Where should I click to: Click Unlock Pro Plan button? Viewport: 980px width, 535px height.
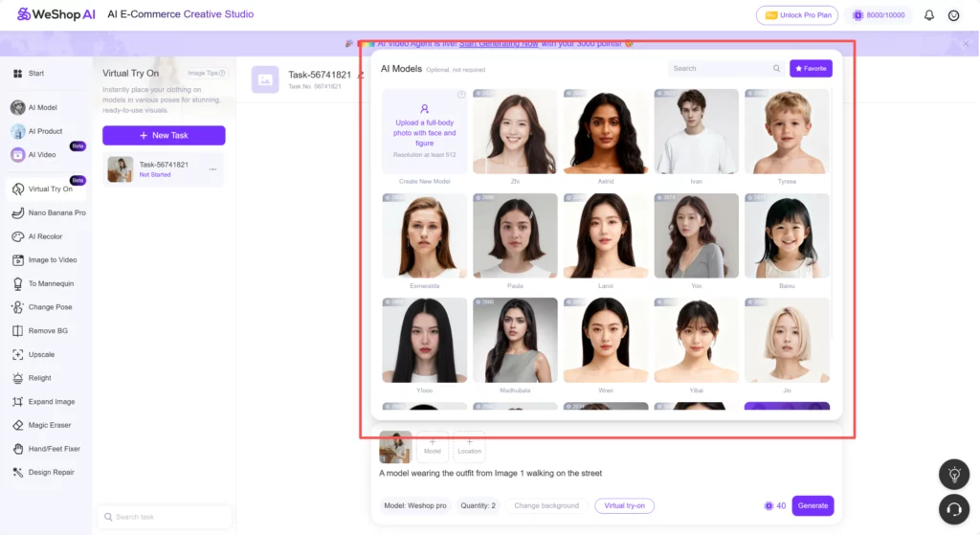click(x=799, y=15)
